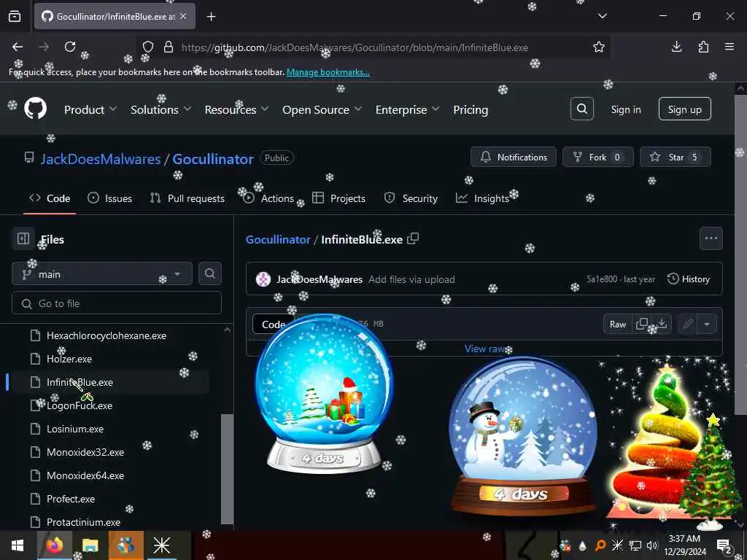747x560 pixels.
Task: Switch to the Issues tab
Action: click(110, 198)
